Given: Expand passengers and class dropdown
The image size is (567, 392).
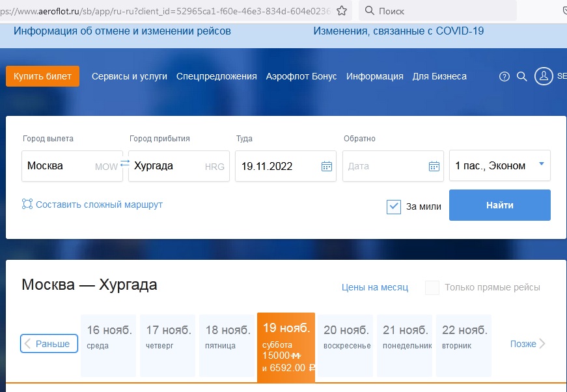Looking at the screenshot, I should click(x=541, y=164).
